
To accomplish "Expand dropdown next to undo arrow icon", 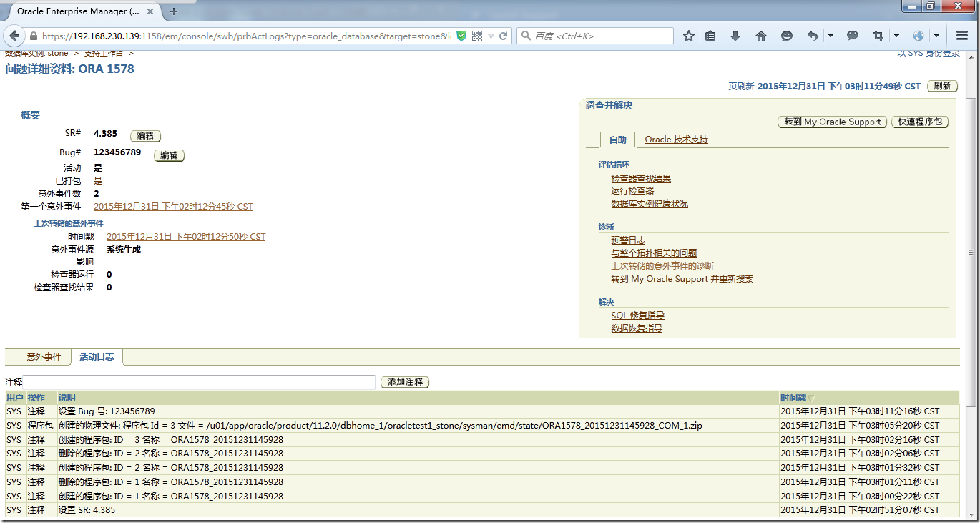I will (830, 36).
